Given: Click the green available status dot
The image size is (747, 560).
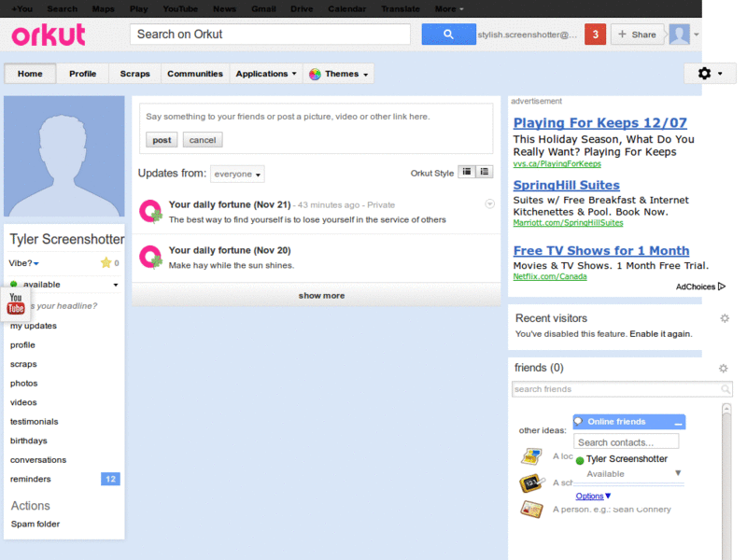Looking at the screenshot, I should point(13,285).
